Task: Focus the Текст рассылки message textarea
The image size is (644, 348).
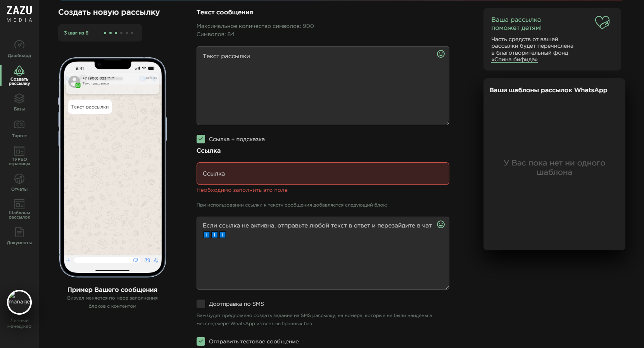Action: pos(323,86)
